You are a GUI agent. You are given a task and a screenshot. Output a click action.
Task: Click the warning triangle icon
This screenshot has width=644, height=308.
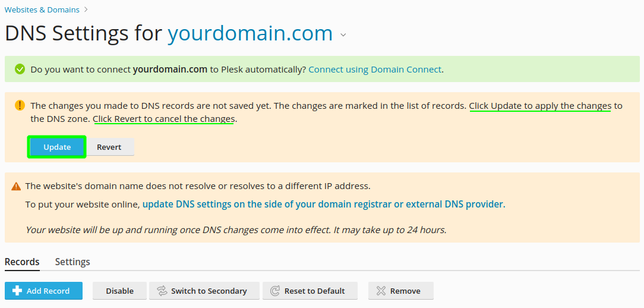click(x=16, y=186)
